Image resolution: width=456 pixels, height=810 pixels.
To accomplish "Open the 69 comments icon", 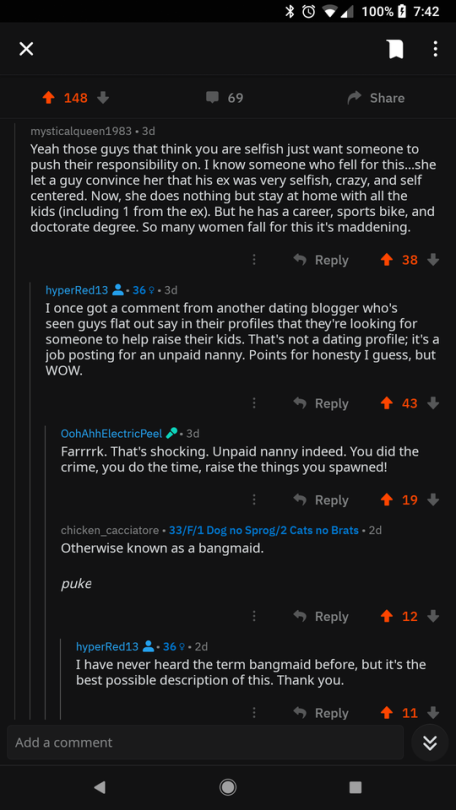I will pos(212,98).
